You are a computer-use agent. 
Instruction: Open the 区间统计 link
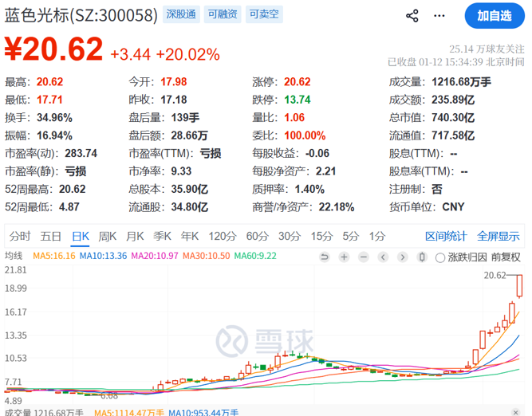pyautogui.click(x=446, y=236)
